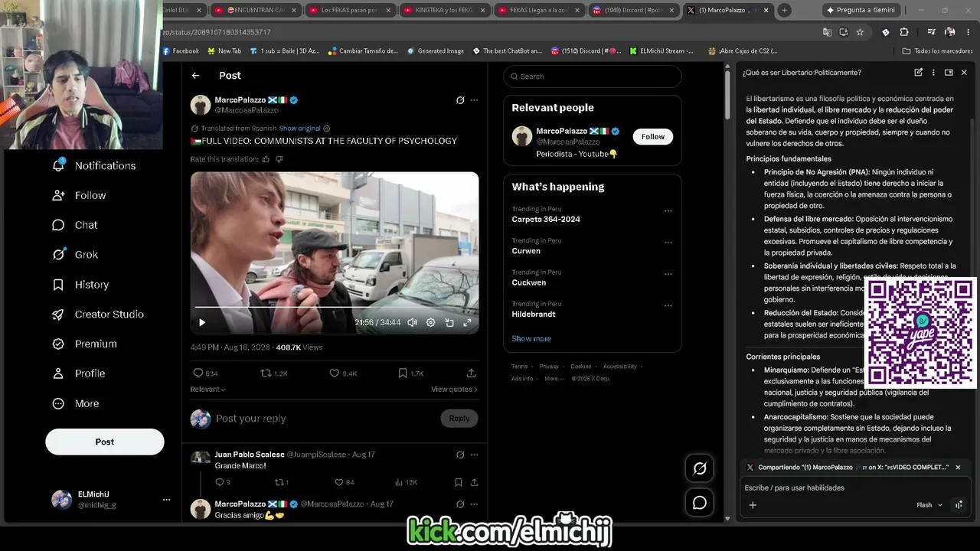The image size is (980, 551).
Task: Click the reply icon with 634
Action: (x=205, y=373)
